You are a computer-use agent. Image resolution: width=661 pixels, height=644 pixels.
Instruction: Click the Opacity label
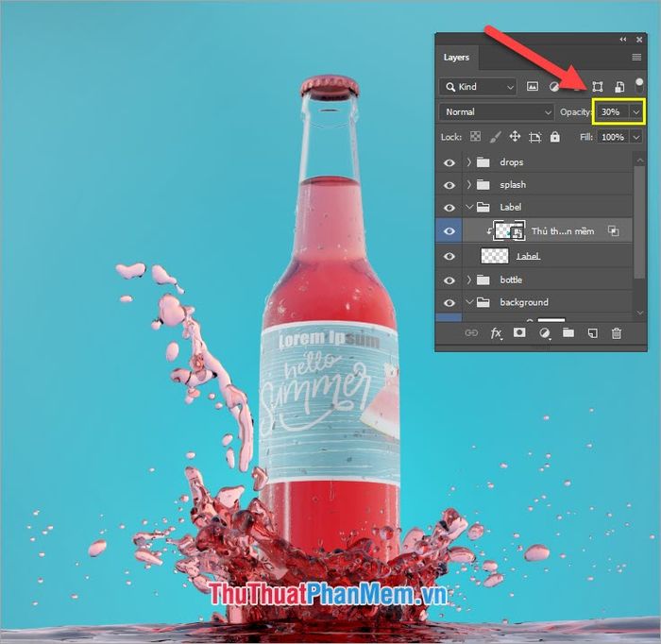(x=575, y=112)
